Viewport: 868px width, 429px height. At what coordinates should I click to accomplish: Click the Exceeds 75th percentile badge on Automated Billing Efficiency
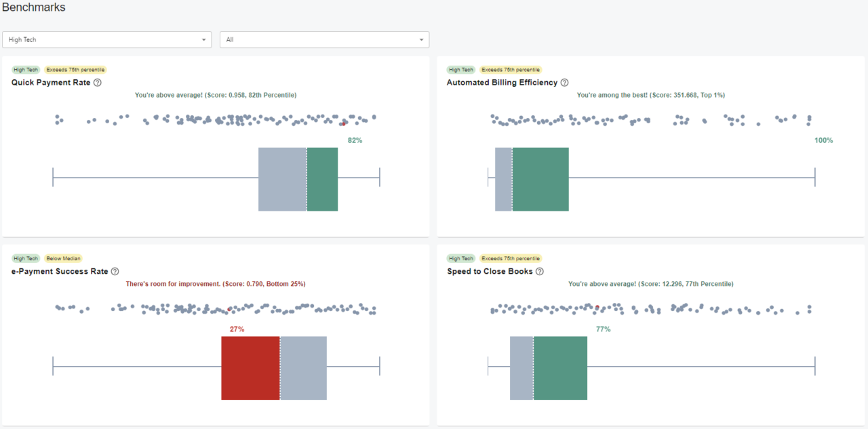[511, 69]
